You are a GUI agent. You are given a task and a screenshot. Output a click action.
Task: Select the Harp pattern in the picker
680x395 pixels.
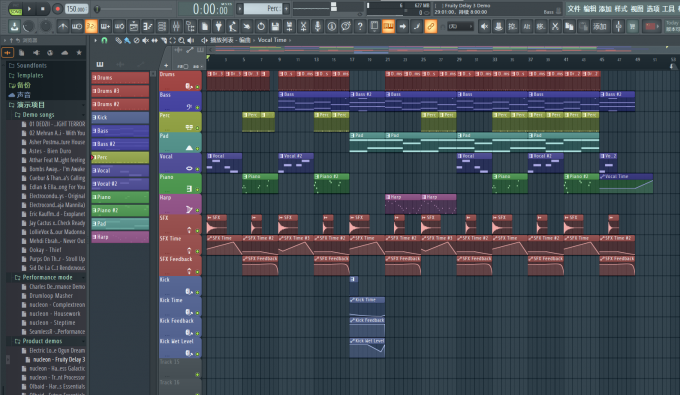[120, 237]
